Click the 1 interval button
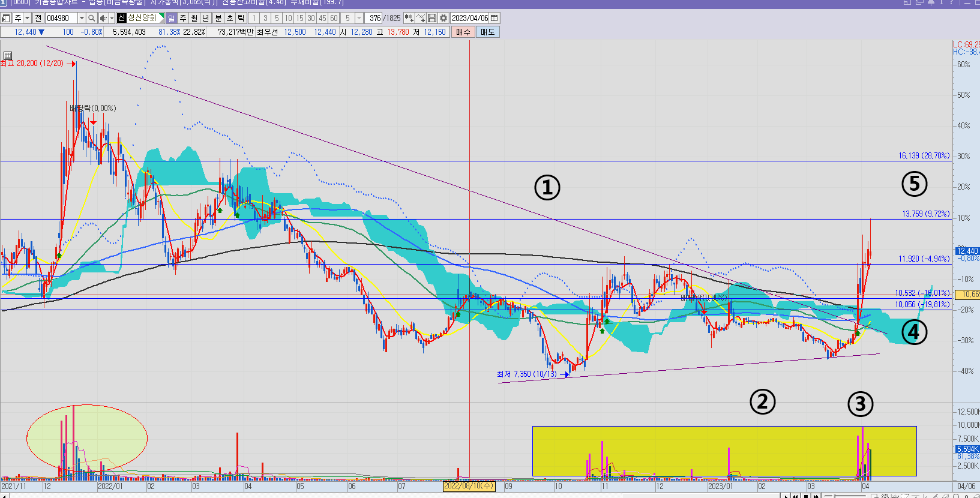The width and height of the screenshot is (980, 498). tap(254, 18)
